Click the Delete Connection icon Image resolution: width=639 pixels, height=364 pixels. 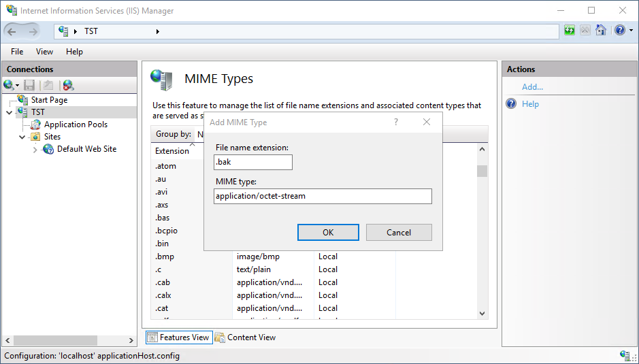coord(68,85)
